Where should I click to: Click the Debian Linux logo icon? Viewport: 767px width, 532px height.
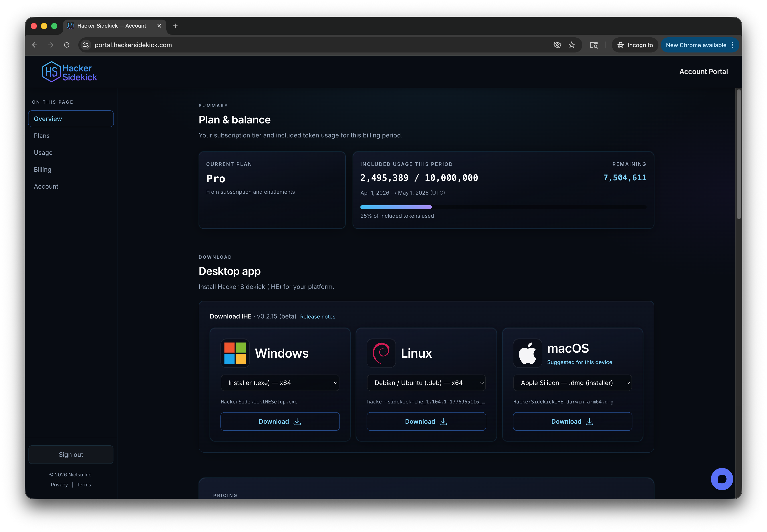(x=381, y=353)
